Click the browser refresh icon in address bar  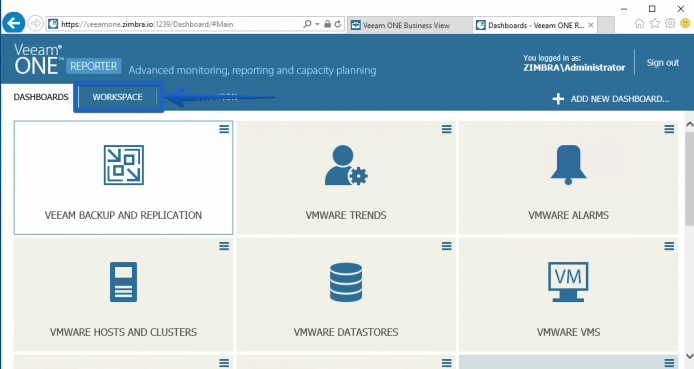tap(338, 24)
